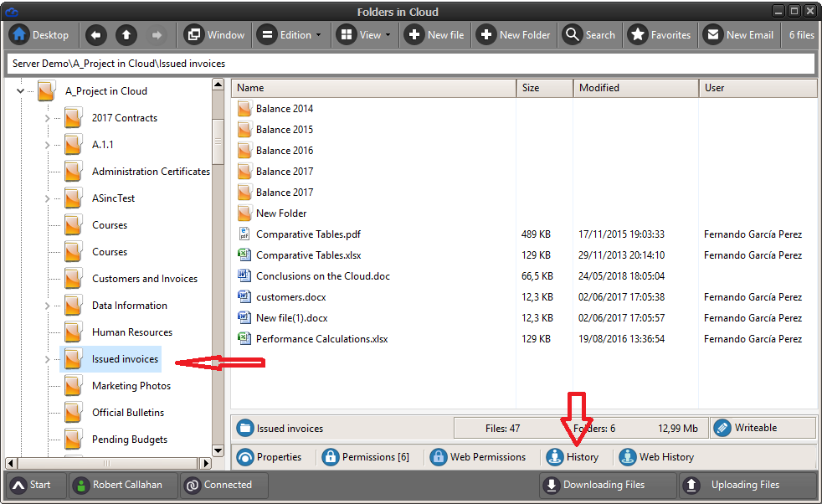
Task: Sort by the Size column header
Action: tap(545, 88)
